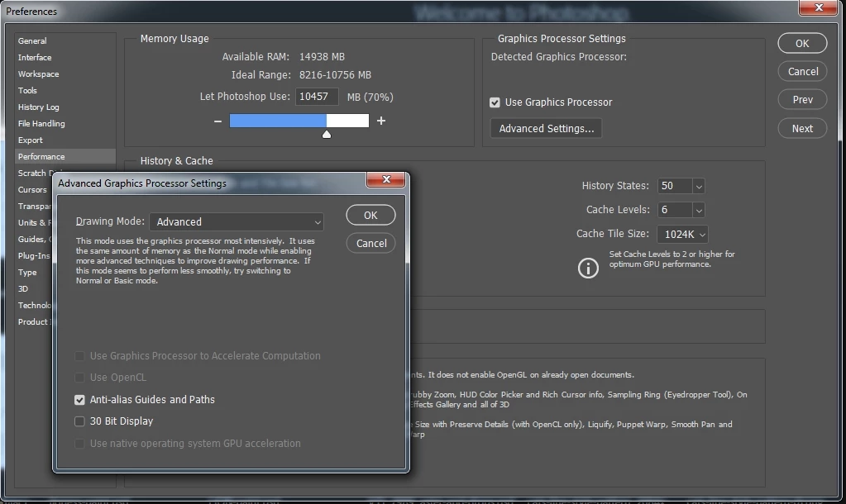The width and height of the screenshot is (846, 504).
Task: Open the History States dropdown
Action: [x=699, y=186]
